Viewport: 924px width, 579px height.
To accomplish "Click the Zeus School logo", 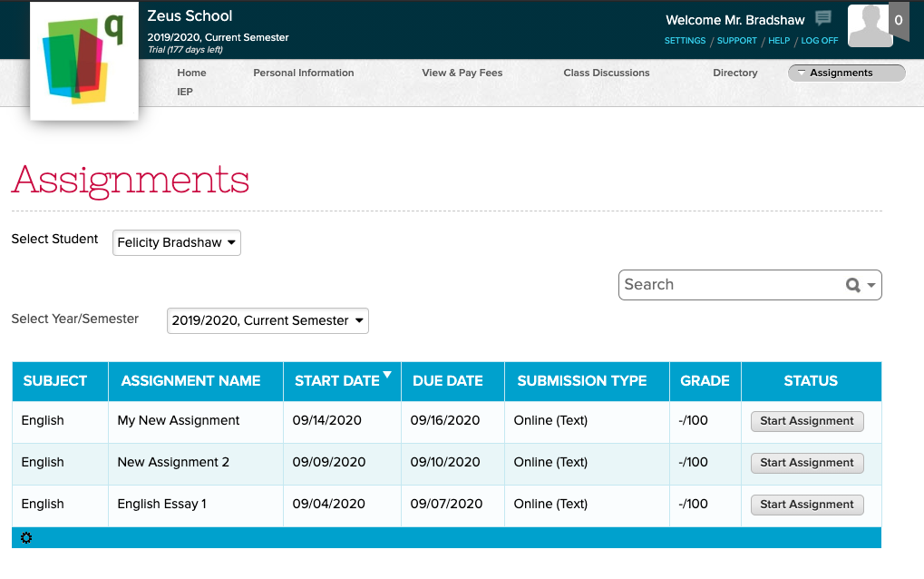I will 84,61.
